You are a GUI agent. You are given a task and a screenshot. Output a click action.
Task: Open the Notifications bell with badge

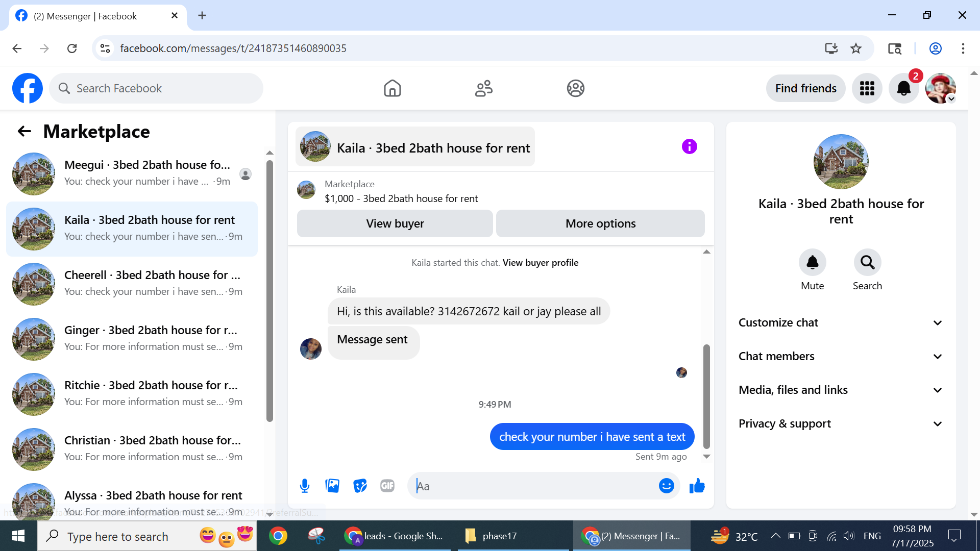903,88
